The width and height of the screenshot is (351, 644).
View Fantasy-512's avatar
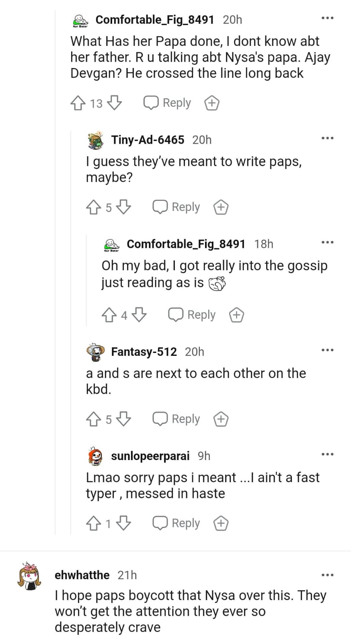pyautogui.click(x=96, y=352)
